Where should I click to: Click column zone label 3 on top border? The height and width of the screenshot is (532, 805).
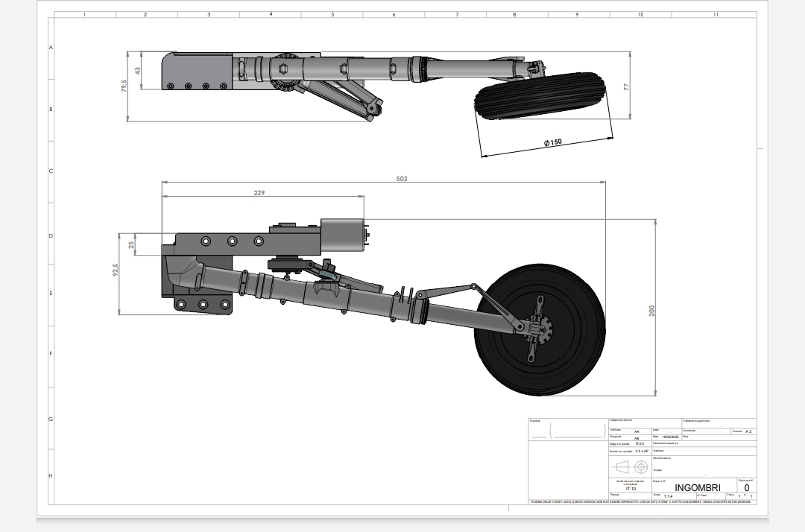point(209,14)
